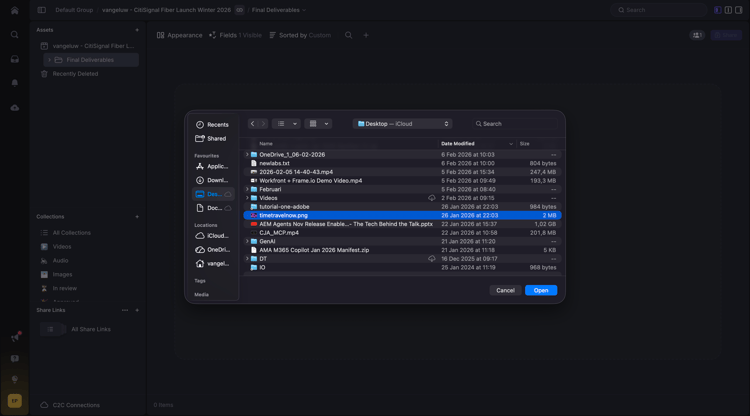Open Applications in the dialog sidebar
This screenshot has width=750, height=416.
(212, 166)
